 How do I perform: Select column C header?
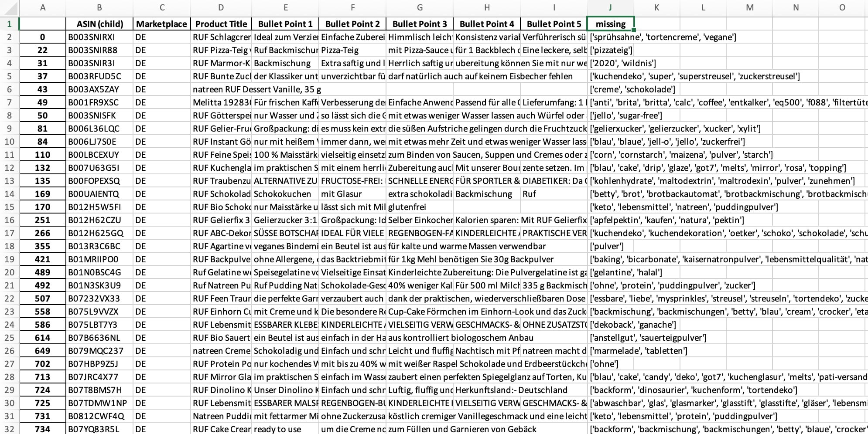pyautogui.click(x=162, y=7)
